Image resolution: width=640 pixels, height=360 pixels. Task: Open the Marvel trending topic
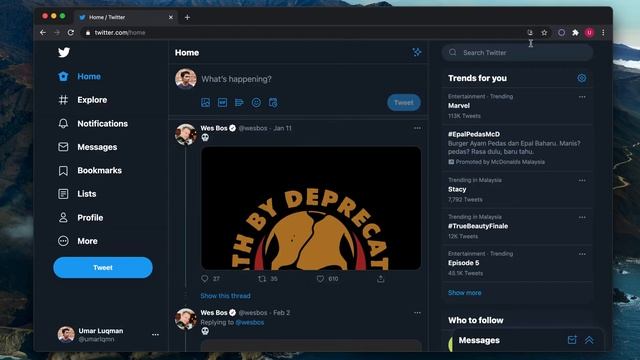[x=459, y=106]
